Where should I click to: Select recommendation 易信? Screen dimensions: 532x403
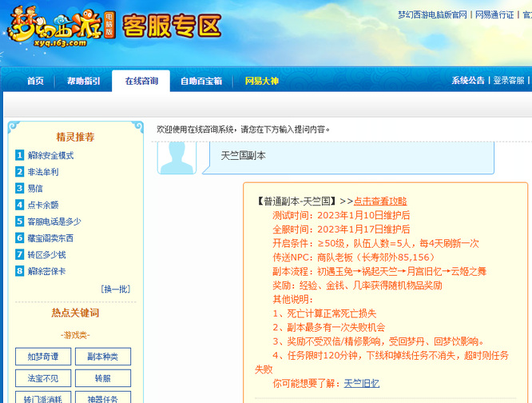tap(35, 189)
